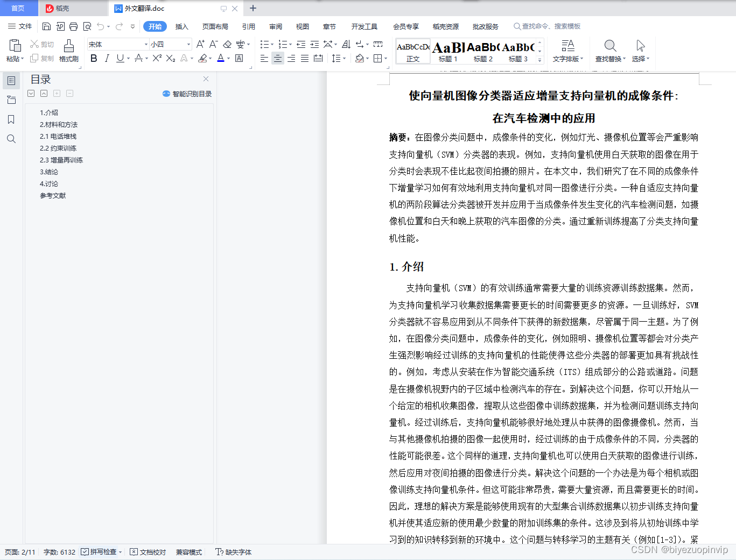Switch to Page Layout (页面布局) tab
The height and width of the screenshot is (560, 736).
[x=215, y=26]
